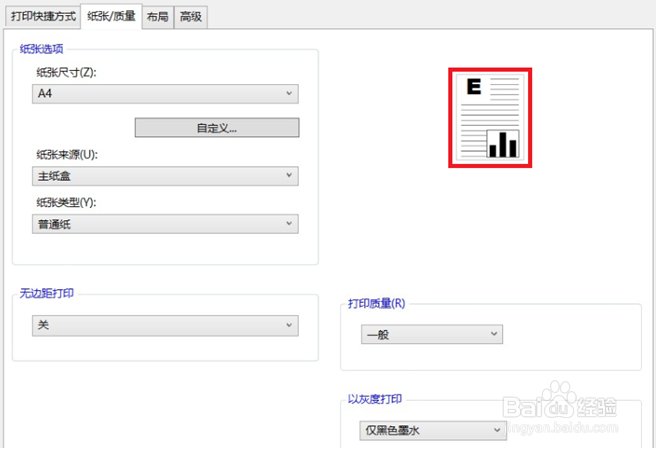This screenshot has height=451, width=656.
Task: Click the 打印质量(R) group label
Action: [377, 303]
